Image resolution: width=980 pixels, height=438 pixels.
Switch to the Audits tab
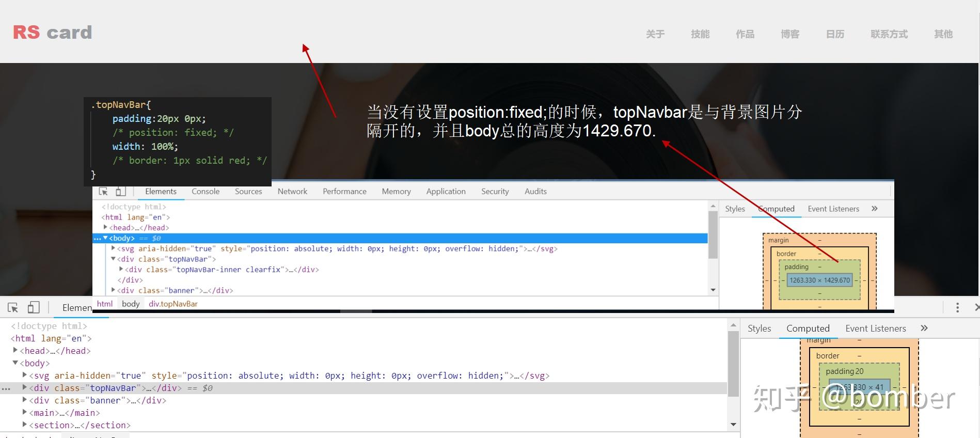pyautogui.click(x=535, y=191)
